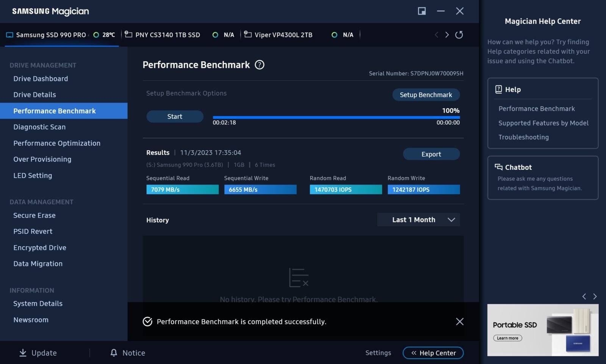Click the Sequential Read 7079 MB/s bar
The width and height of the screenshot is (606, 364).
point(183,190)
